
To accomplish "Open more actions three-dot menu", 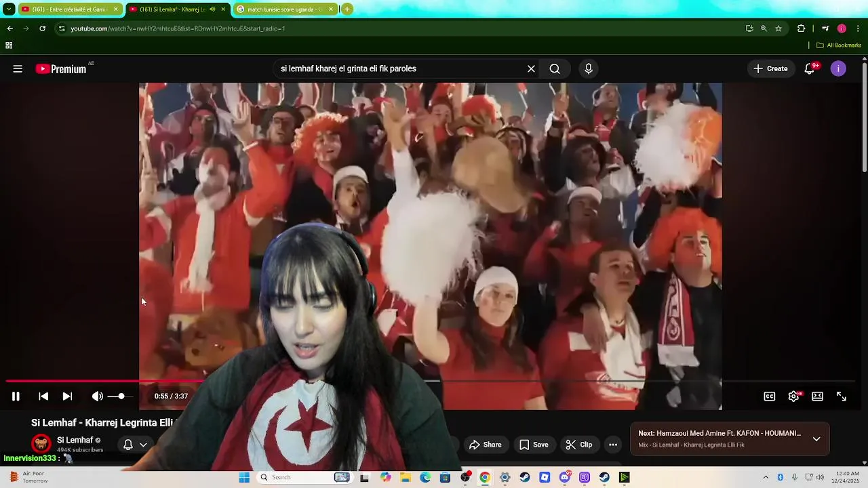I will click(x=613, y=445).
